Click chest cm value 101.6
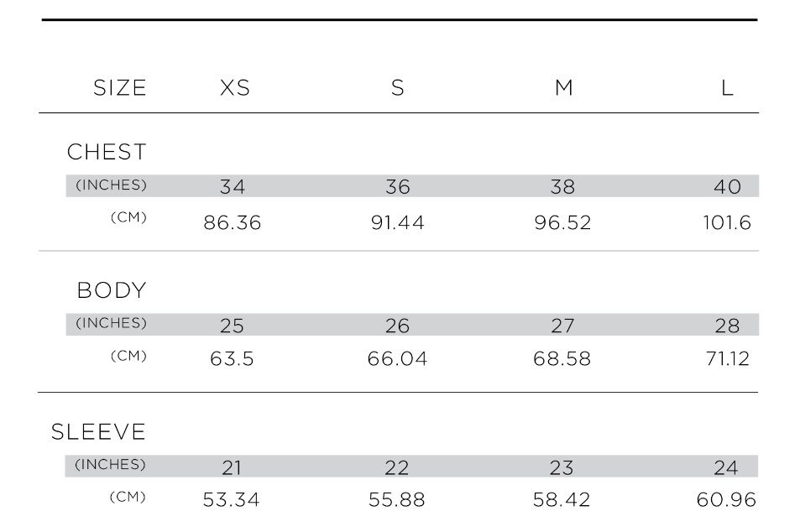Viewport: 800px width, 532px height. coord(727,223)
